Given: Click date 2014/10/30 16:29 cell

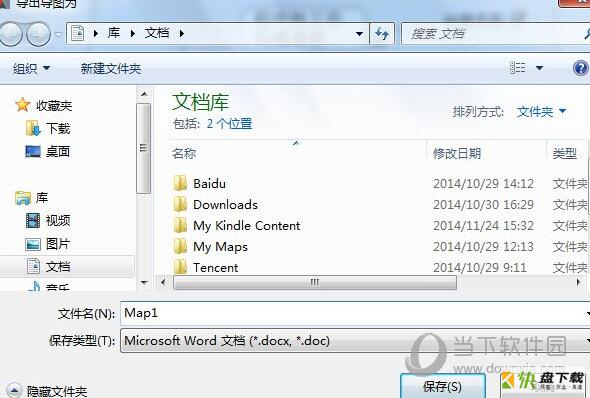Looking at the screenshot, I should tap(484, 205).
